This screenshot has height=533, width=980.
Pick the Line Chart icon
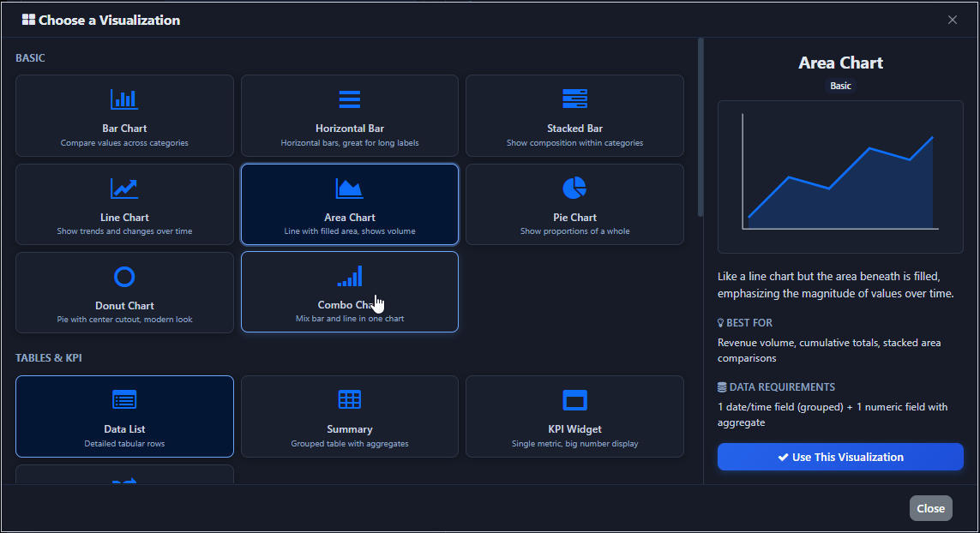124,188
